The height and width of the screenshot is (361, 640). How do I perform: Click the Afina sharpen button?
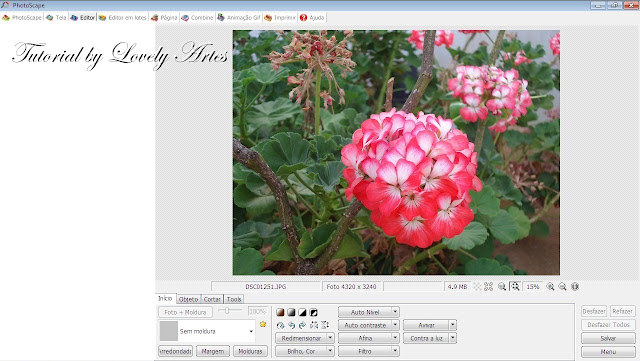(365, 338)
